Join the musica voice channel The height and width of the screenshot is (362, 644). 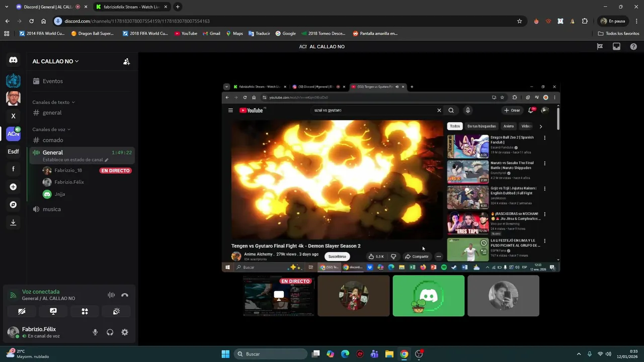[x=82, y=209]
